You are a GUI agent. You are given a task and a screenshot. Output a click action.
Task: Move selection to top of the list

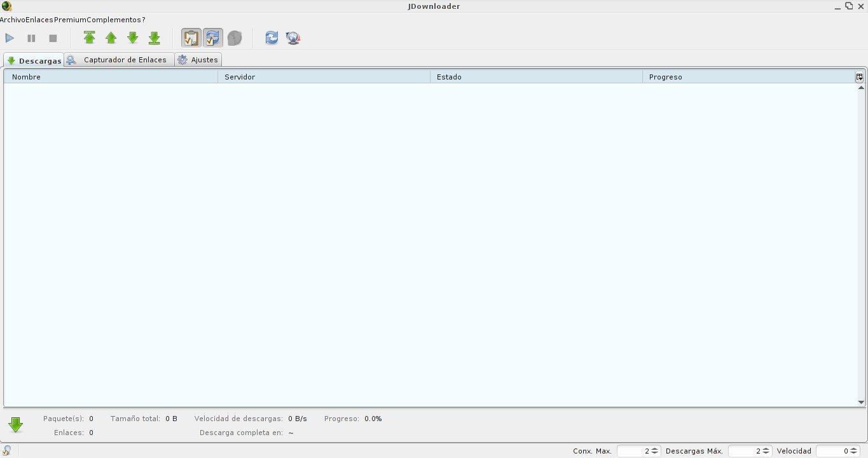coord(90,38)
